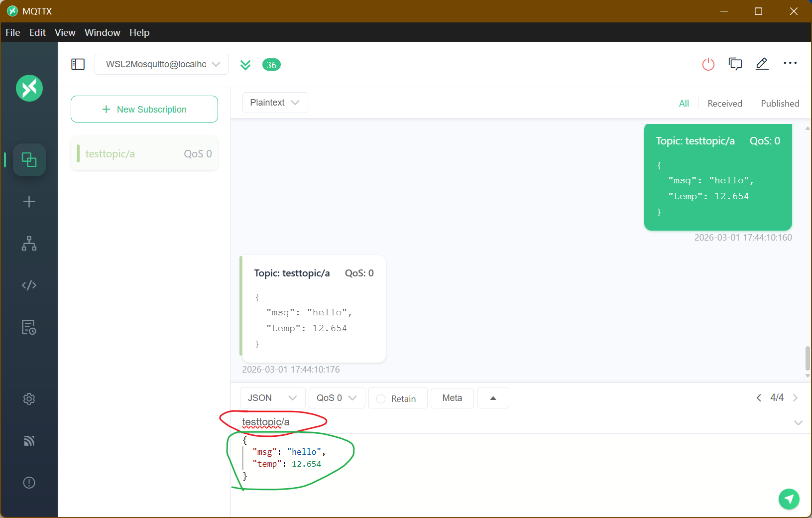Image resolution: width=812 pixels, height=518 pixels.
Task: Open the About panel info icon
Action: point(29,482)
